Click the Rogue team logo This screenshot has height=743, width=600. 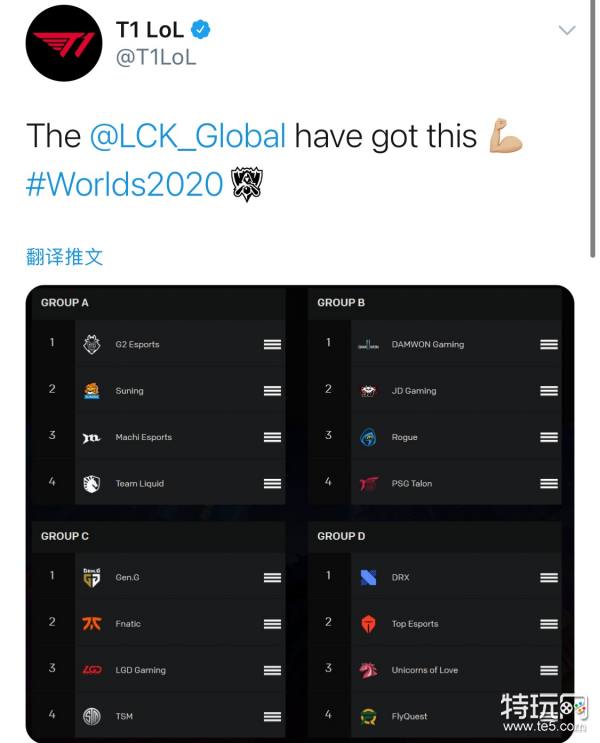[368, 437]
